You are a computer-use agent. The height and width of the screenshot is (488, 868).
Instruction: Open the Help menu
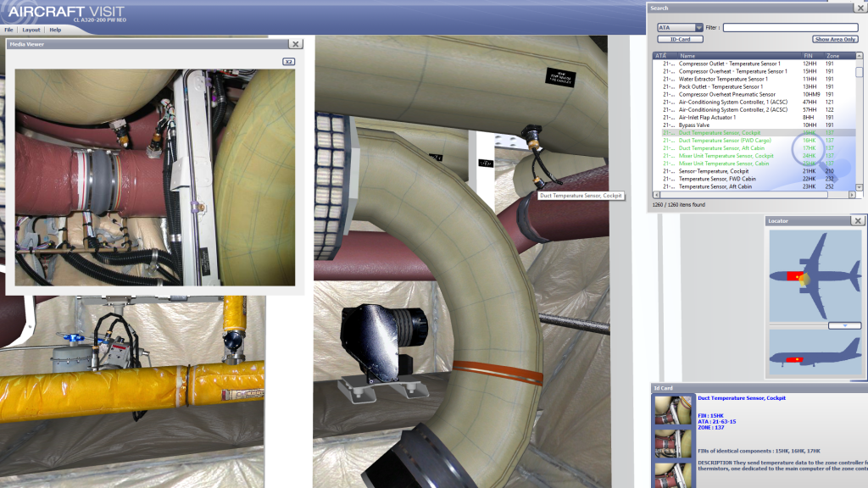pyautogui.click(x=55, y=30)
